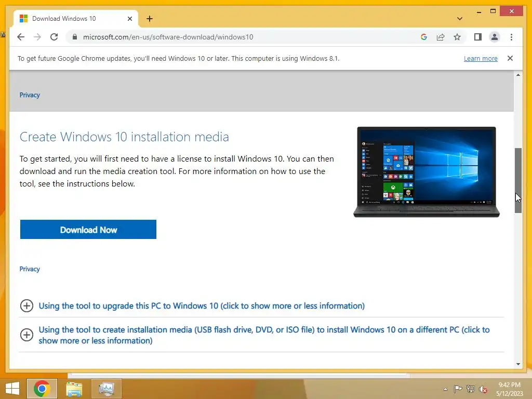Open the Chrome profile avatar
Viewport: 532px width, 399px height.
(x=495, y=37)
